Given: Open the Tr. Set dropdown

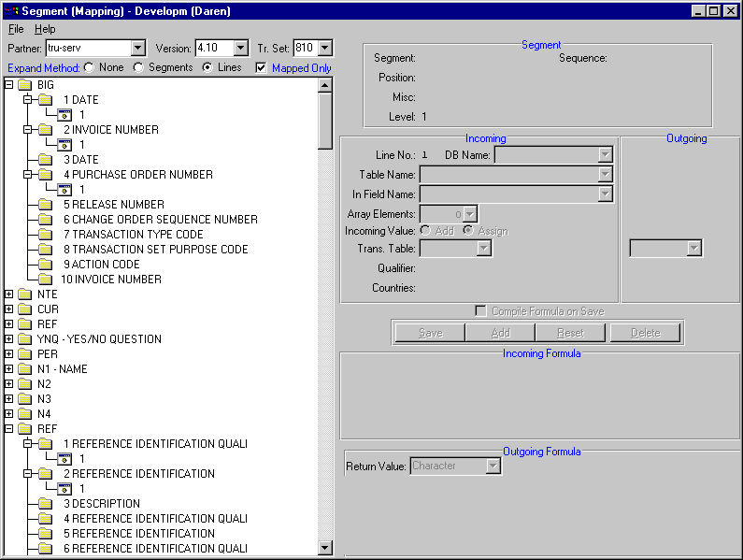Looking at the screenshot, I should tap(324, 48).
